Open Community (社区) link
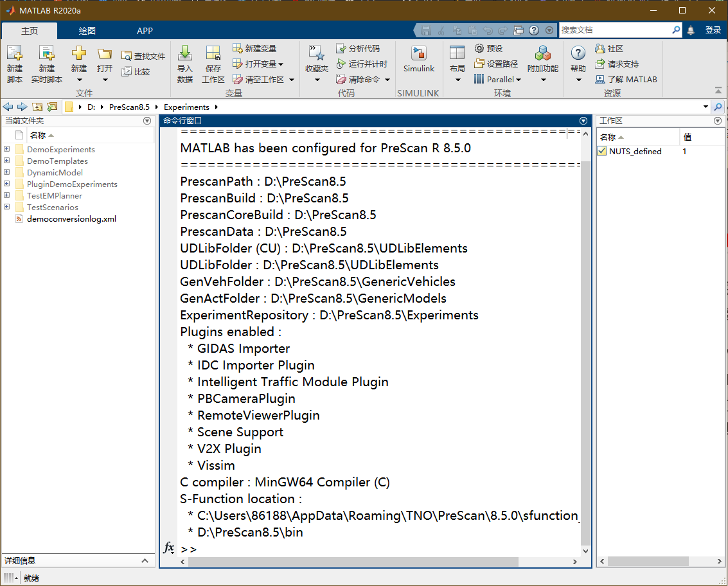728x586 pixels. [609, 48]
